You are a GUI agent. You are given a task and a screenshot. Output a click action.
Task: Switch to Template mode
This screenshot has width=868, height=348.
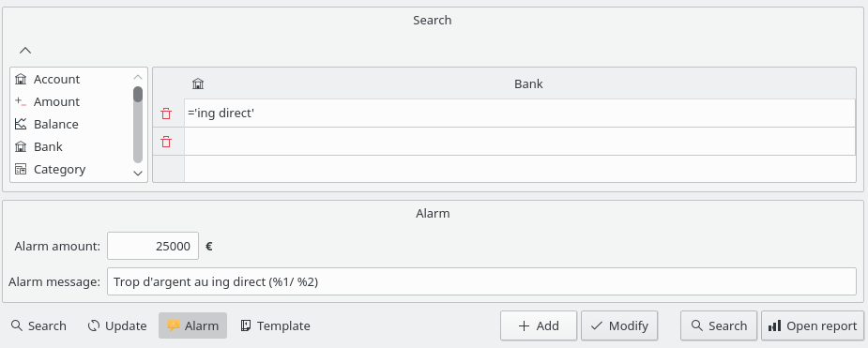click(x=276, y=325)
